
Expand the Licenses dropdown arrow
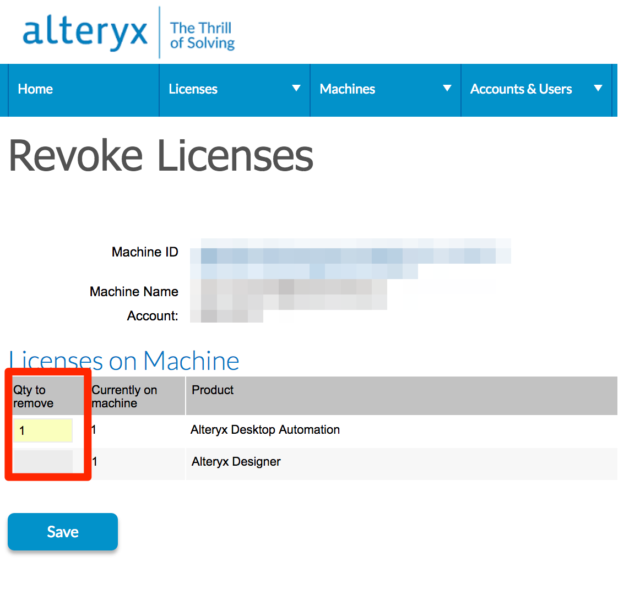pos(296,89)
